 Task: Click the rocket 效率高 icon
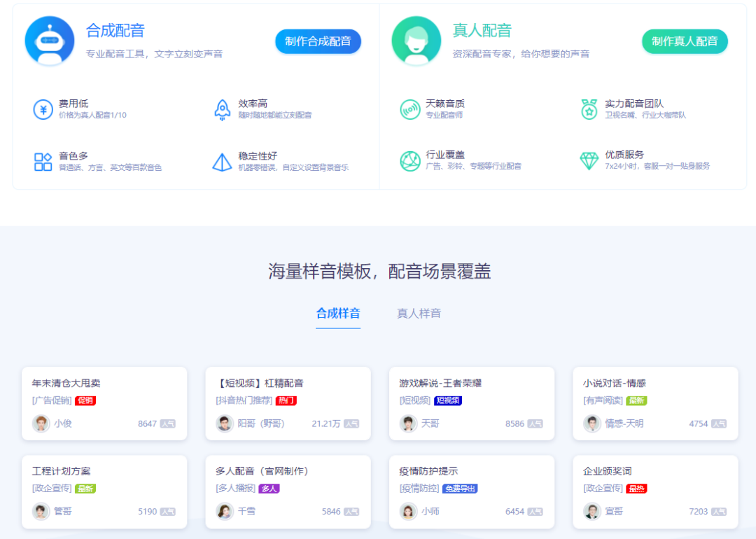223,109
